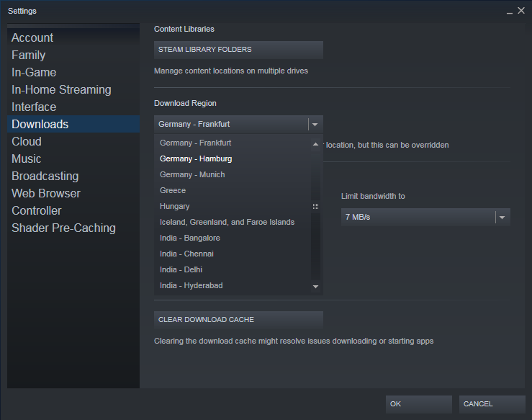The width and height of the screenshot is (532, 420).
Task: Pick India - Delhi region
Action: [233, 269]
